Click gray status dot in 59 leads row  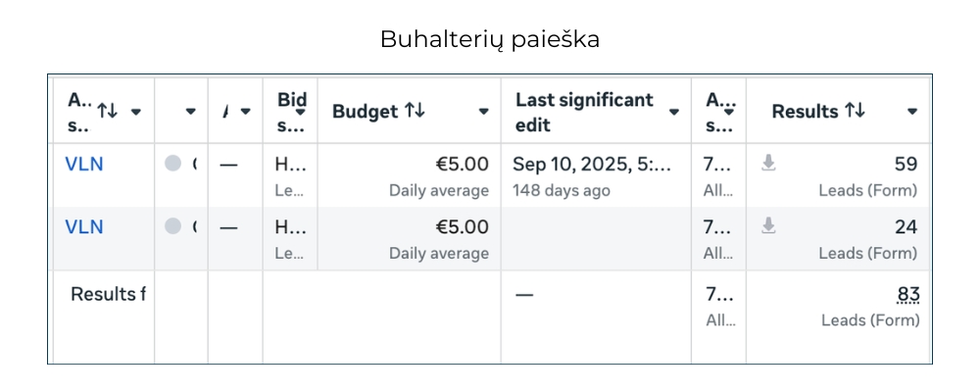(173, 164)
